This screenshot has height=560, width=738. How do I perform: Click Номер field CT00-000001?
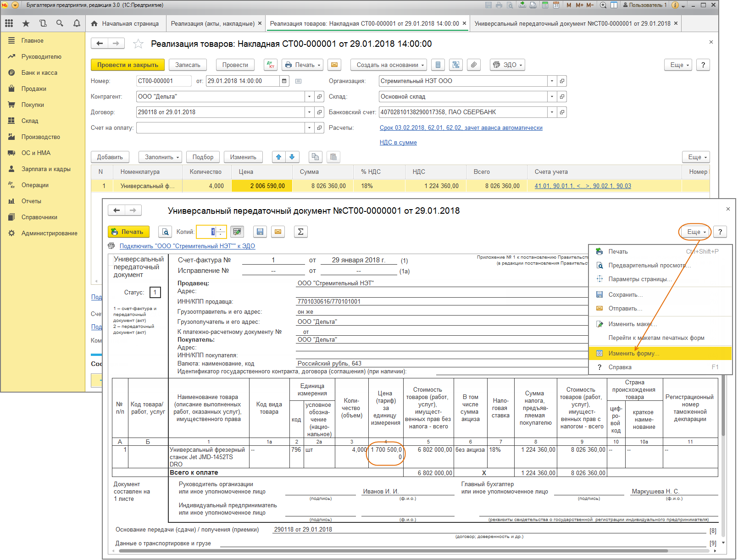(x=164, y=81)
